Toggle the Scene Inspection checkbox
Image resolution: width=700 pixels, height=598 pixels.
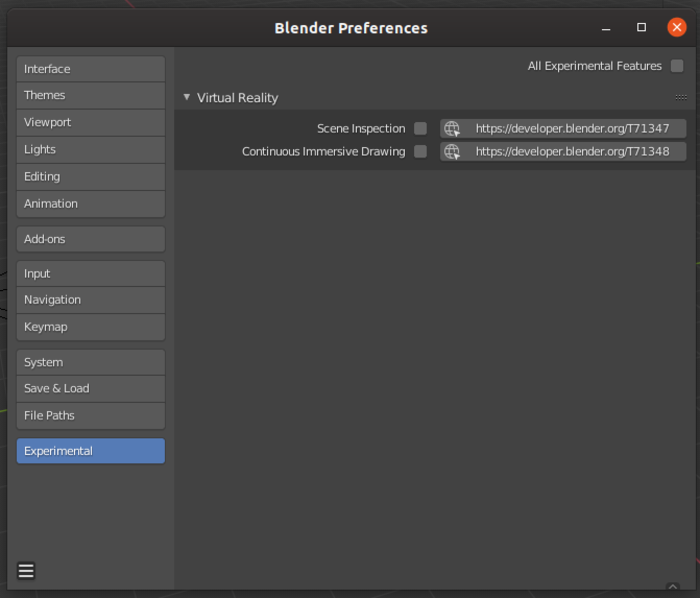click(x=420, y=128)
